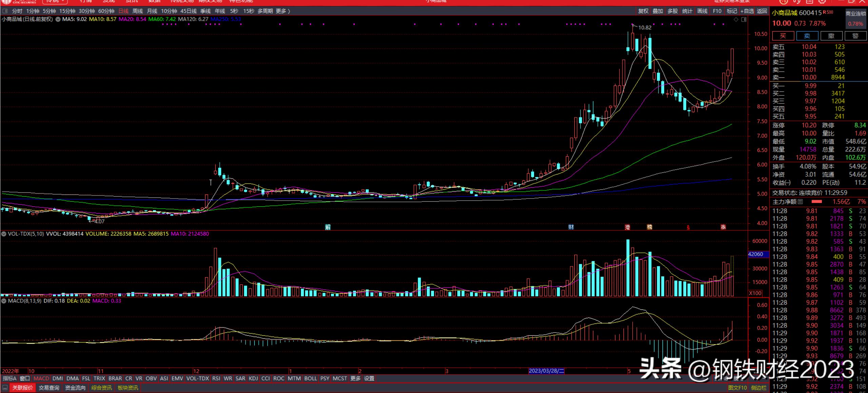Viewport: 868px width, 393px height.
Task: Click the +自选 add to watchlist button
Action: pyautogui.click(x=747, y=11)
